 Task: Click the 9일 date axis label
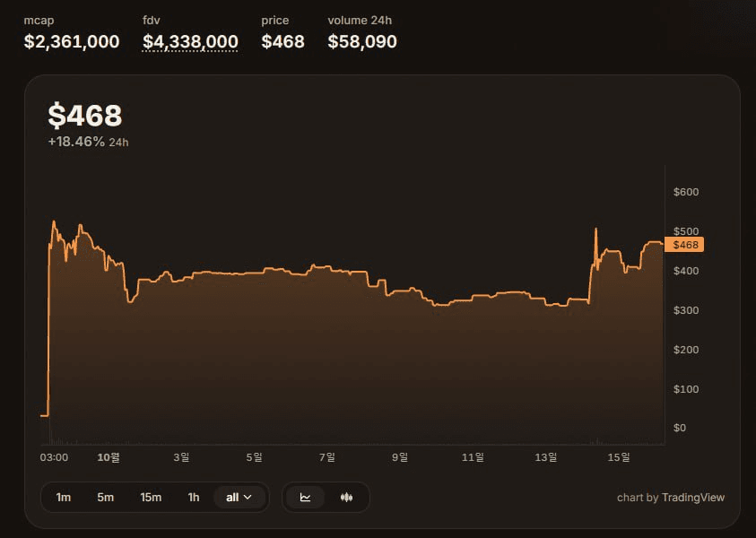coord(400,457)
